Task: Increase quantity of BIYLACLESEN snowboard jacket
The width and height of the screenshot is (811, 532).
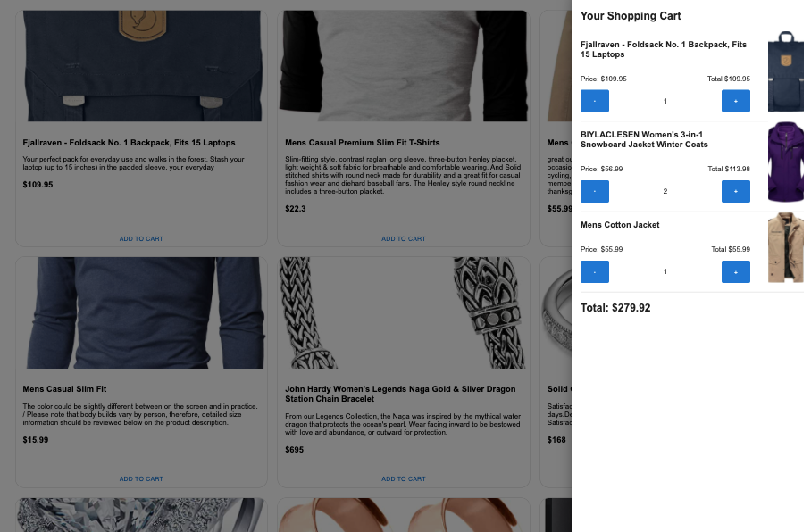Action: 735,191
